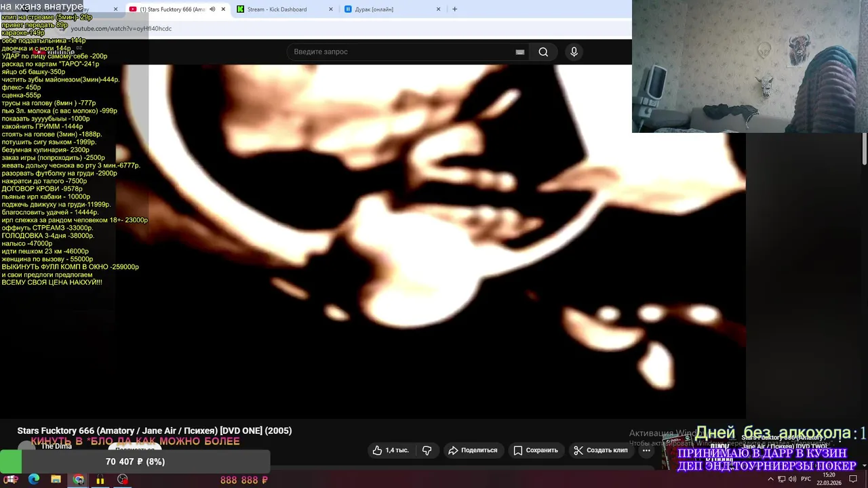Open Chrome from the taskbar

click(x=79, y=479)
